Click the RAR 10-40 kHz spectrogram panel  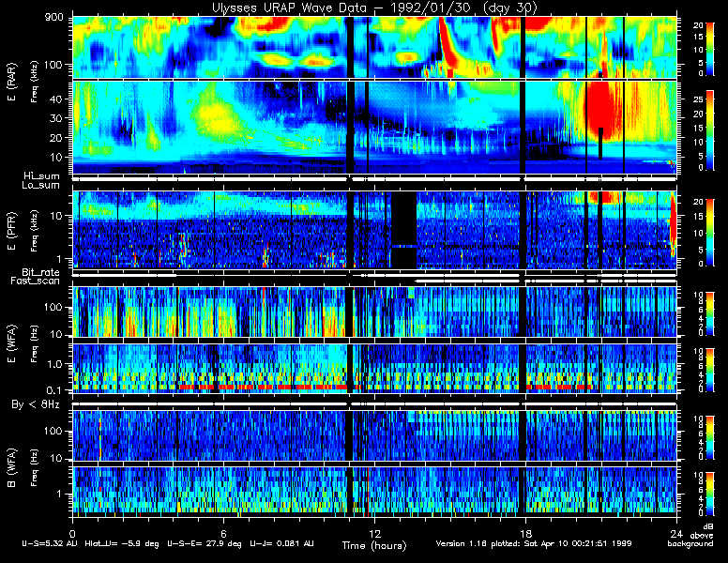click(374, 128)
